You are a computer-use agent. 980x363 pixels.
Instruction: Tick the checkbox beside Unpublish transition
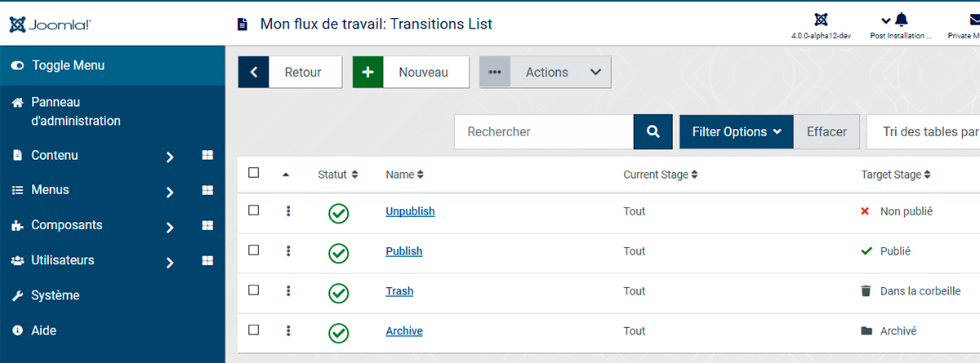click(x=254, y=210)
